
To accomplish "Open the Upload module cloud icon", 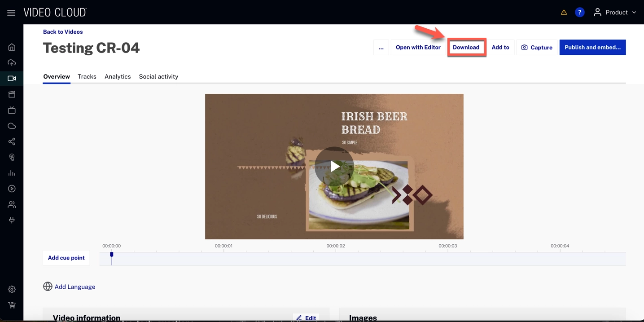I will pyautogui.click(x=12, y=63).
